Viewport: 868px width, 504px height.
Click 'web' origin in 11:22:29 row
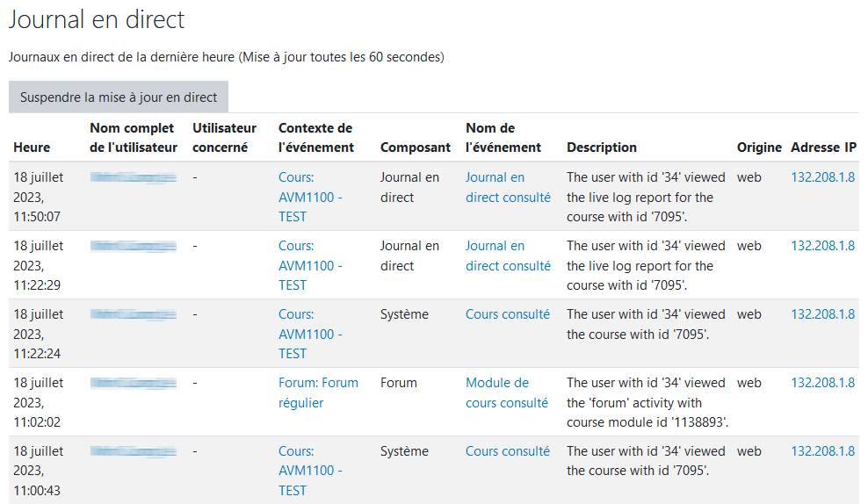point(749,246)
